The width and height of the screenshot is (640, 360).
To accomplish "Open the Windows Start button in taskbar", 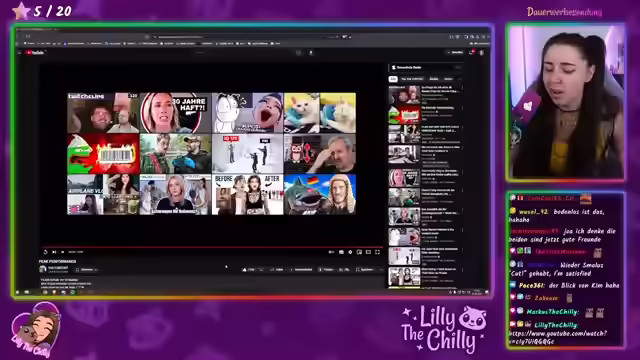I will coord(18,292).
